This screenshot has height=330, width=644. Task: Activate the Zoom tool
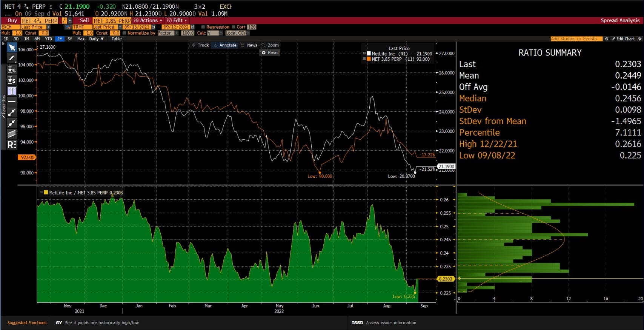[270, 45]
